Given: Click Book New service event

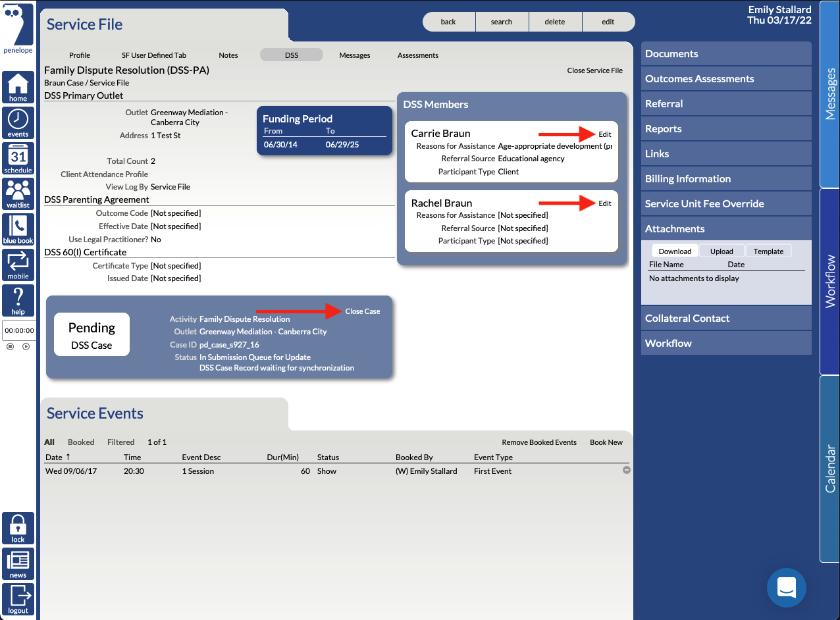Looking at the screenshot, I should tap(606, 442).
